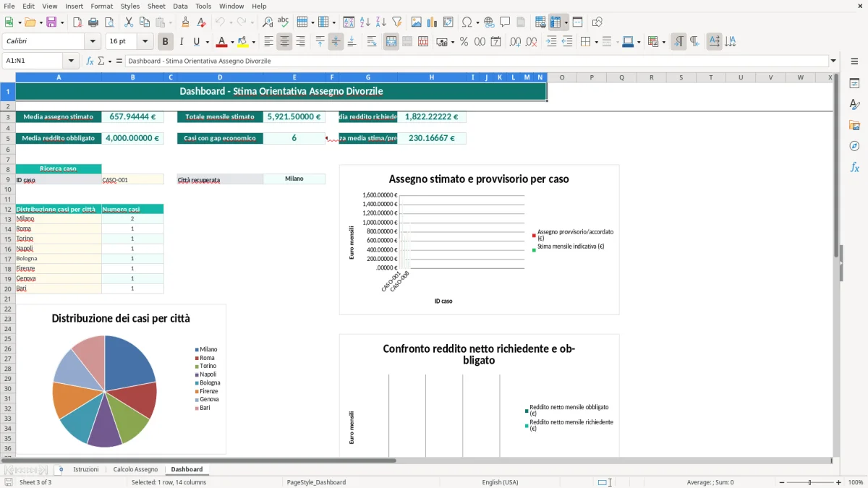Open font color dropdown arrow
The height and width of the screenshot is (488, 868).
click(232, 42)
